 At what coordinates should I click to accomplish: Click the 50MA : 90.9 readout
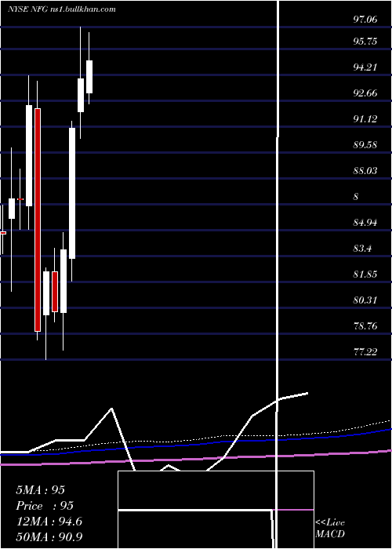point(49,537)
